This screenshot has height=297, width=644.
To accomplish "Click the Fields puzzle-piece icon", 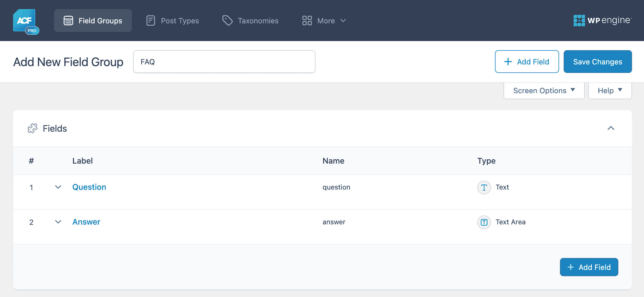I will [x=32, y=128].
